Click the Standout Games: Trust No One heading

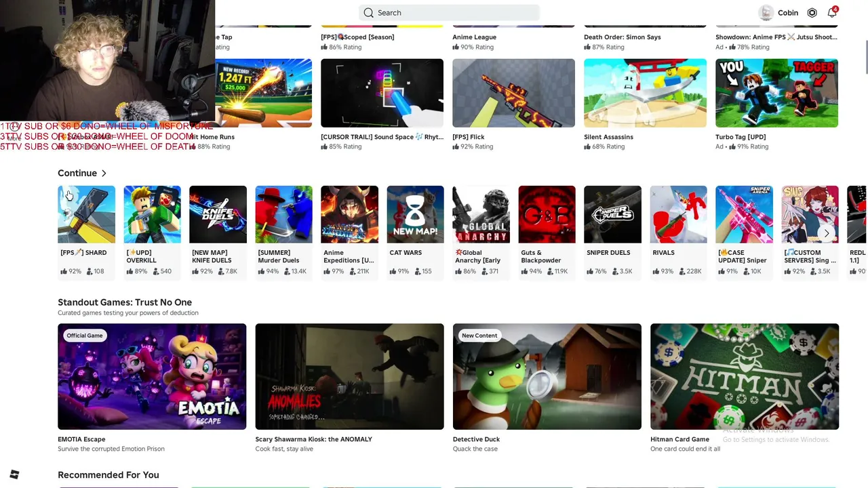pos(125,302)
